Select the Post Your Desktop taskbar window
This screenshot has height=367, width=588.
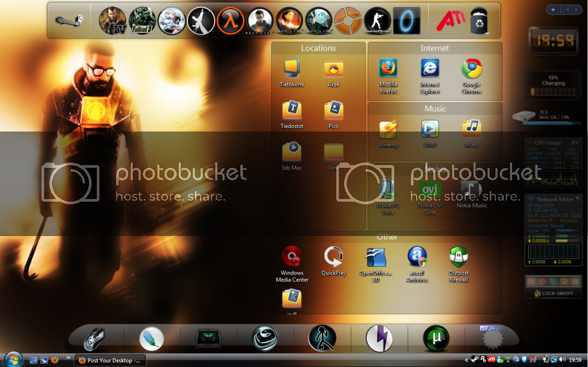(110, 360)
